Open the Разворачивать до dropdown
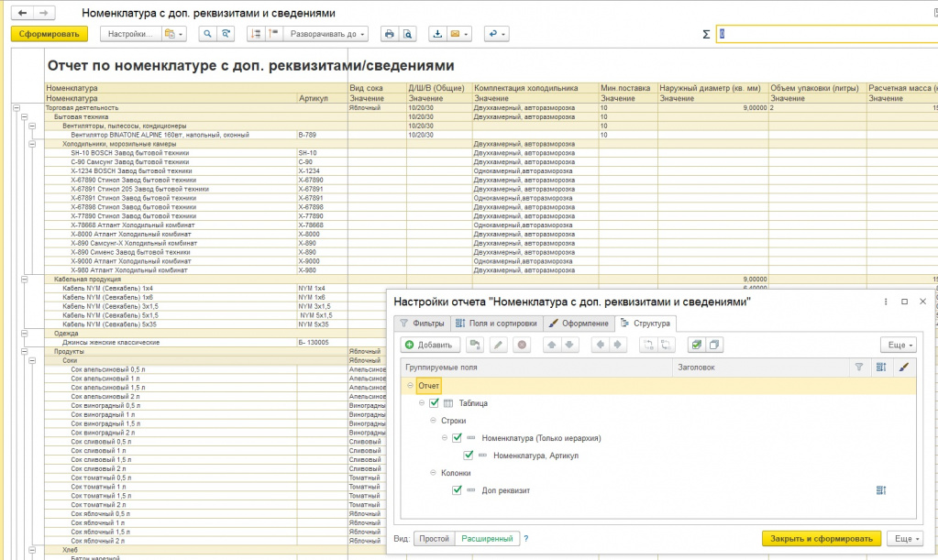This screenshot has height=560, width=938. click(326, 34)
